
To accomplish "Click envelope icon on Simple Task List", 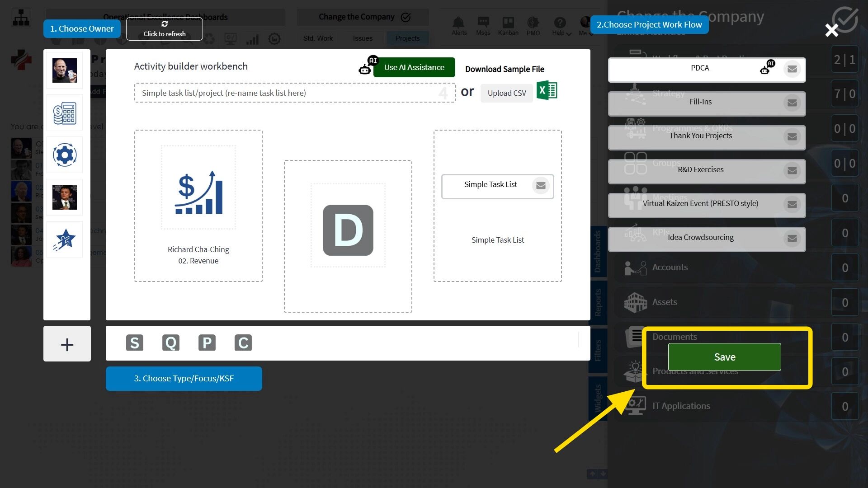I will point(540,185).
